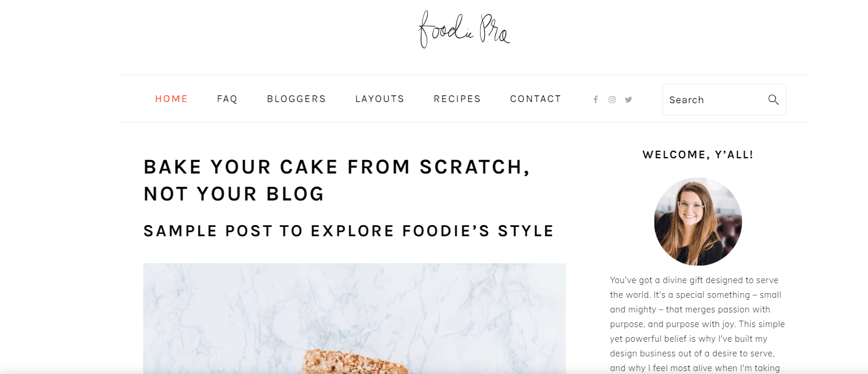Visit the CONTACT page link

pos(536,99)
